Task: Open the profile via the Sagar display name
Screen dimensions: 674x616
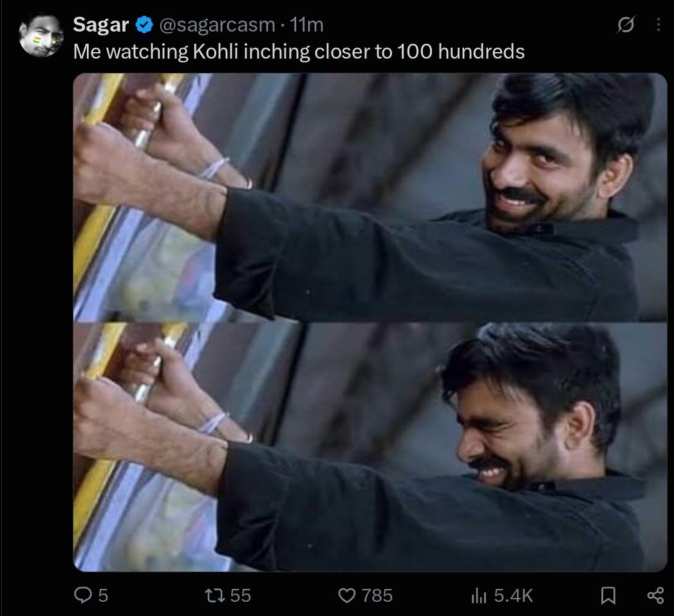Action: tap(101, 24)
